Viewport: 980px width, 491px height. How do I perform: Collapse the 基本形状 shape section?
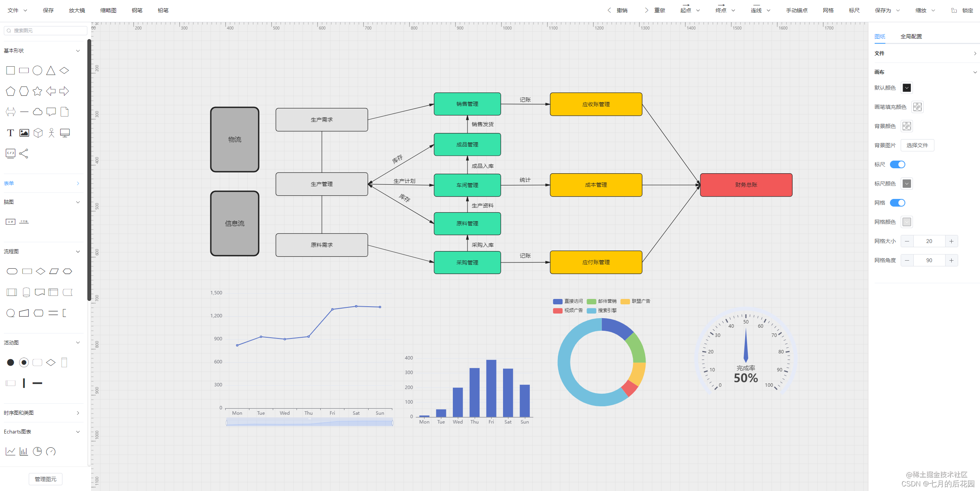(78, 50)
